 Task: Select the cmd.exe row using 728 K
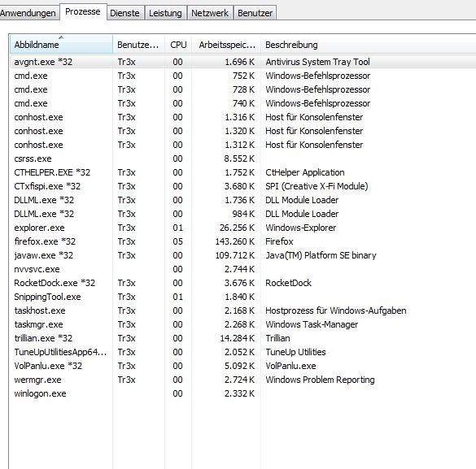click(x=242, y=89)
